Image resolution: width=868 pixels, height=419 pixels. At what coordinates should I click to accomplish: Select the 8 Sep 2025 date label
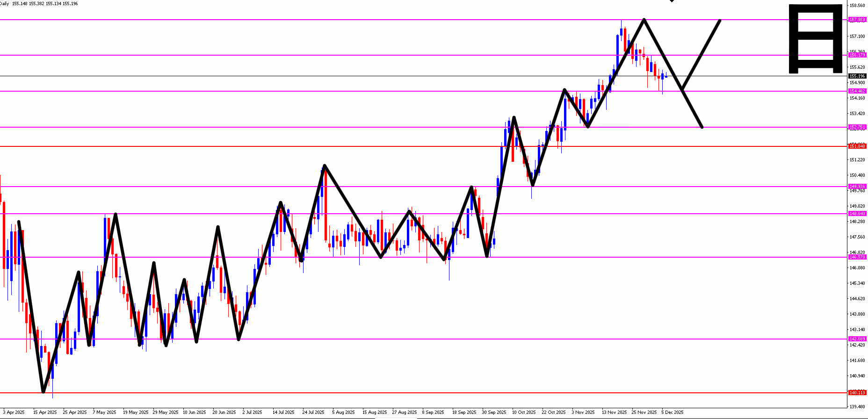pyautogui.click(x=433, y=412)
